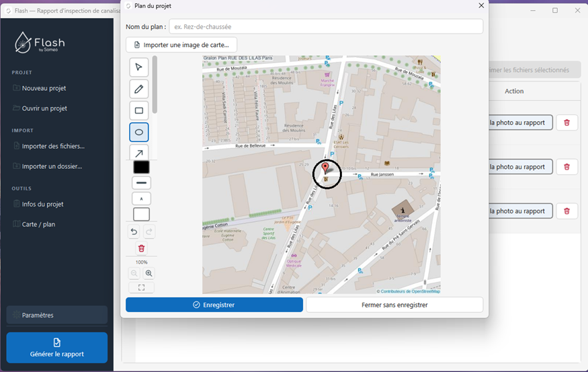Zoom out of the plan
This screenshot has width=588, height=372.
tap(134, 273)
